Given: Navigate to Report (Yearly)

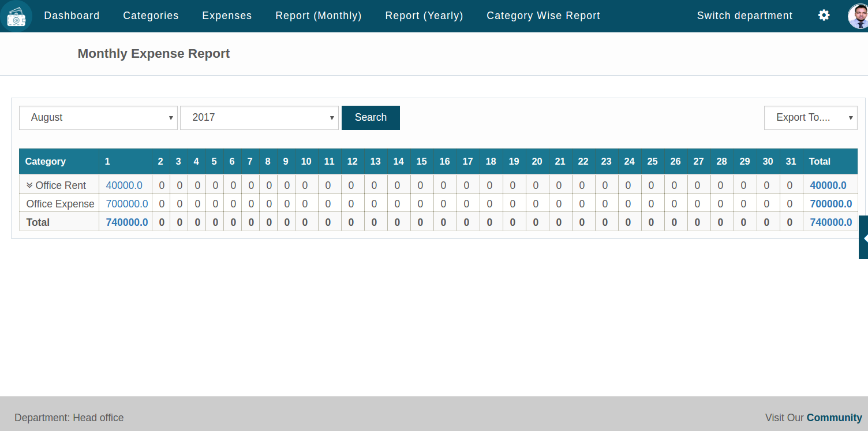Looking at the screenshot, I should click(x=424, y=16).
